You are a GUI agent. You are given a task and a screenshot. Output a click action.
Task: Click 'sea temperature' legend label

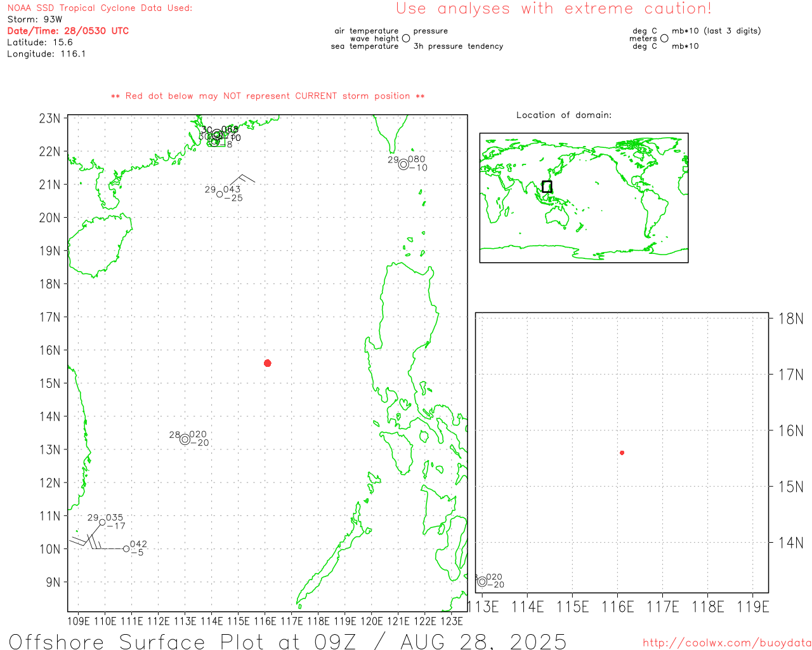click(365, 46)
